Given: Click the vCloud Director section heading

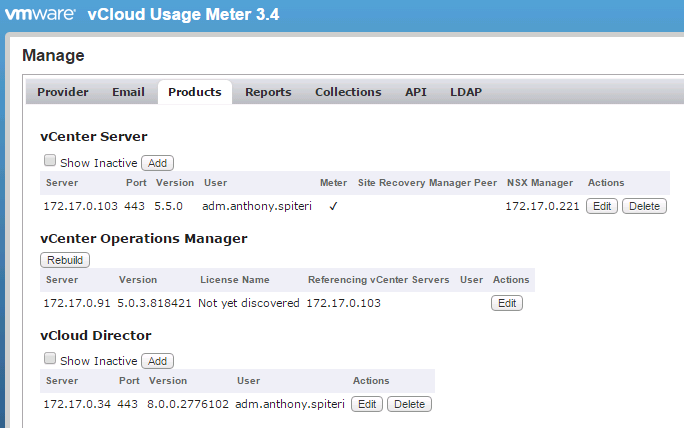Looking at the screenshot, I should click(x=96, y=336).
